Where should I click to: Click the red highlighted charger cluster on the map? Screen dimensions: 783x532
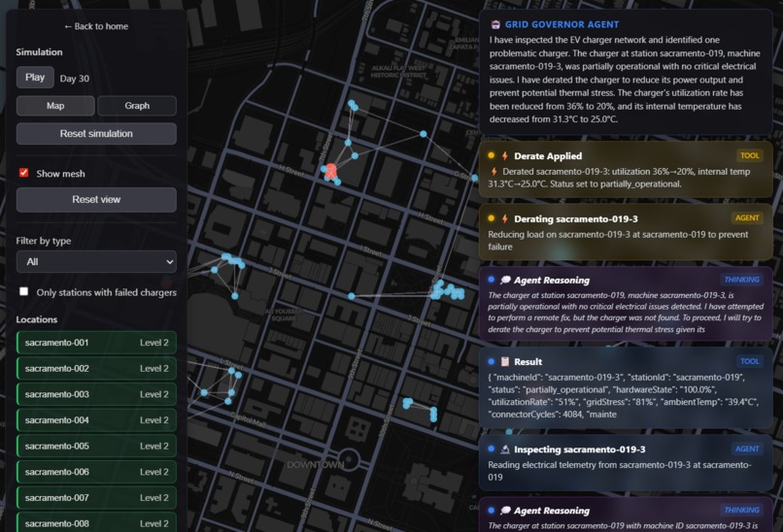(330, 171)
